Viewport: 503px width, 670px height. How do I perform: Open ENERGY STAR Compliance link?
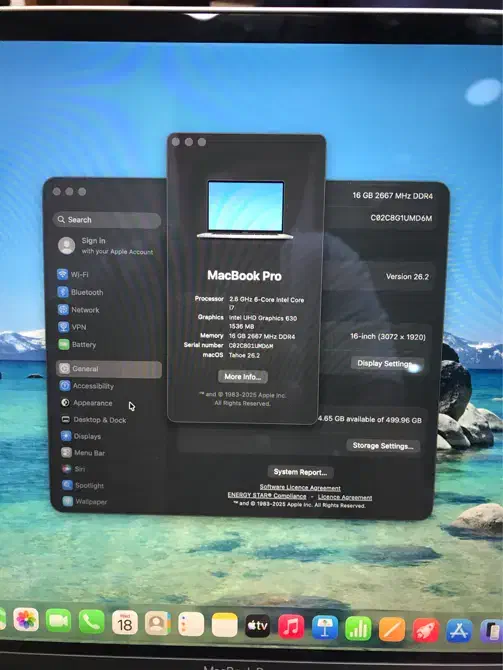(267, 496)
